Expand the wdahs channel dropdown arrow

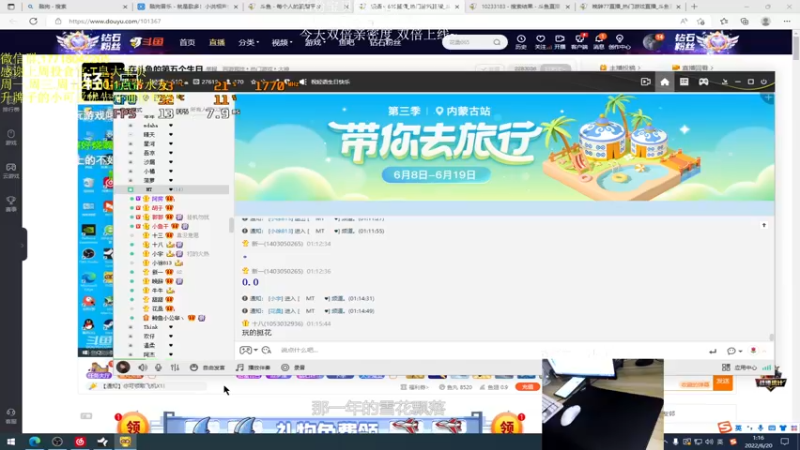tap(170, 126)
